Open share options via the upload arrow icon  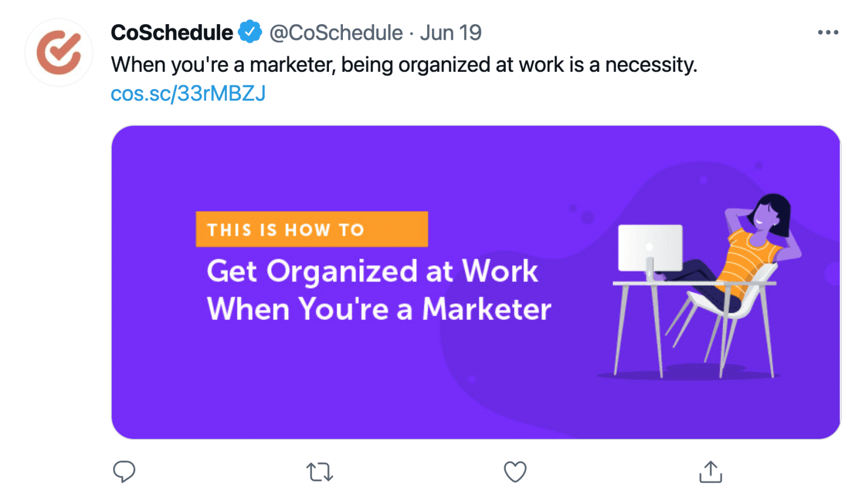(x=710, y=472)
